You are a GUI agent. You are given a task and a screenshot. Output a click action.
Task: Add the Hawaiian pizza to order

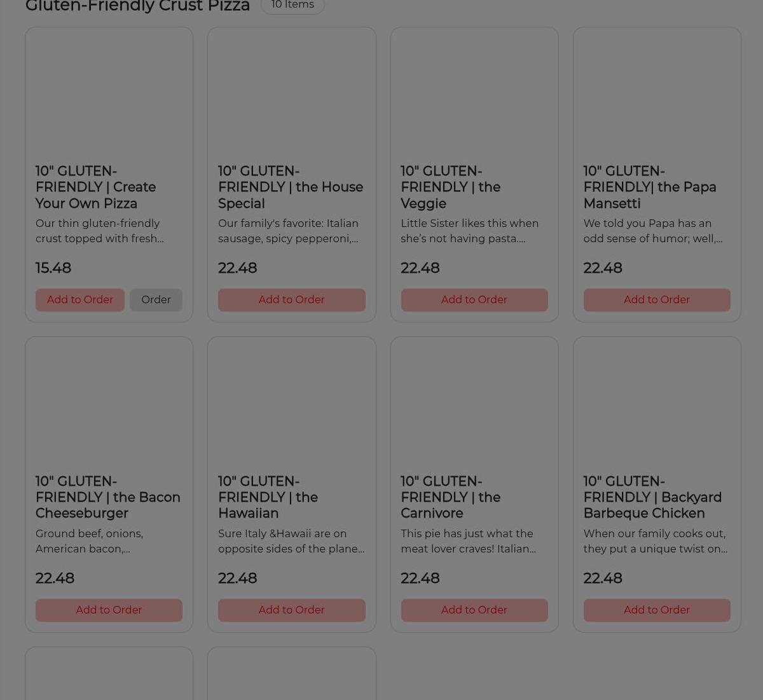(291, 610)
